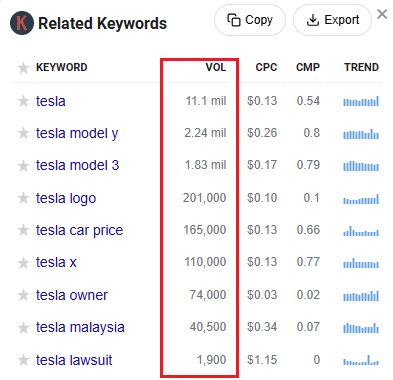Open the 'tesla model y' keyword link

[77, 134]
